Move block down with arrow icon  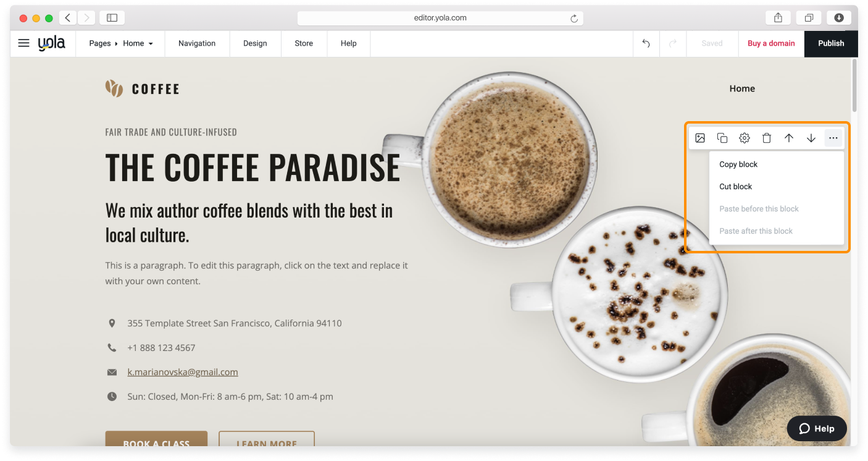(811, 138)
